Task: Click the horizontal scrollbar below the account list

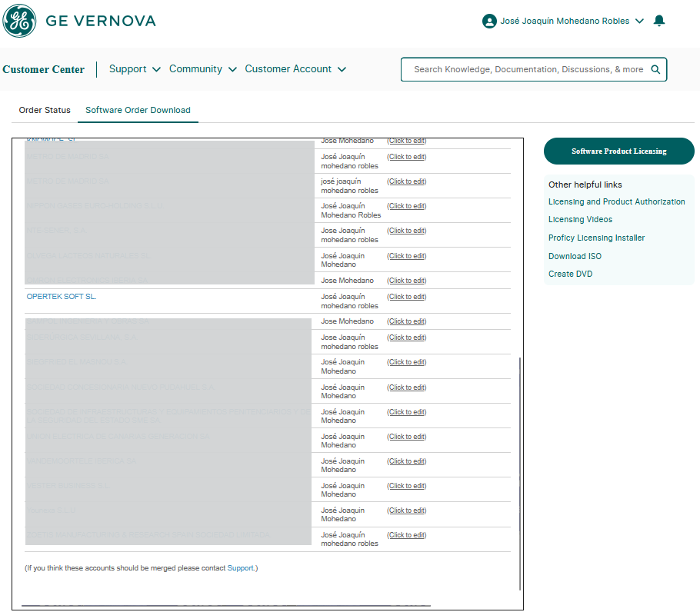Action: click(226, 606)
